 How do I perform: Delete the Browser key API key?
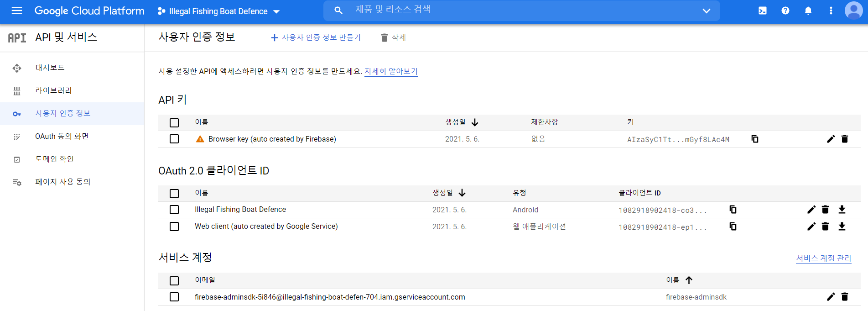click(x=845, y=139)
